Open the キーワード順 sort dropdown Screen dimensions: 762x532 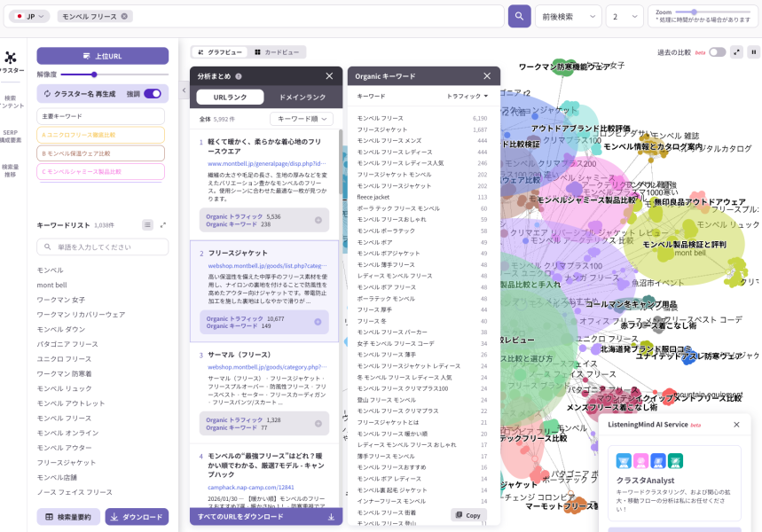(x=302, y=119)
